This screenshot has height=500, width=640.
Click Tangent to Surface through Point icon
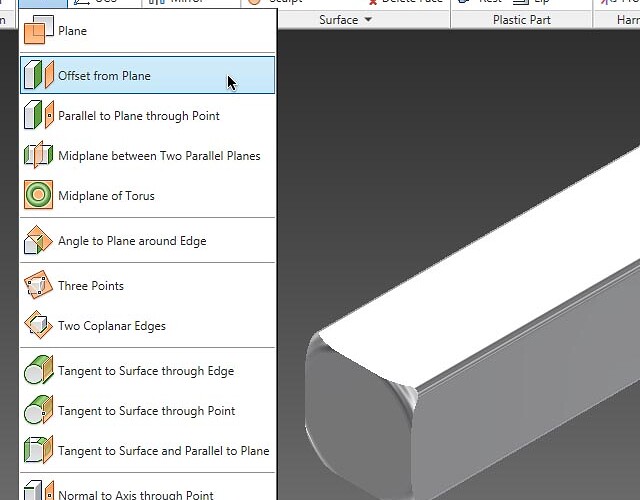click(x=39, y=410)
